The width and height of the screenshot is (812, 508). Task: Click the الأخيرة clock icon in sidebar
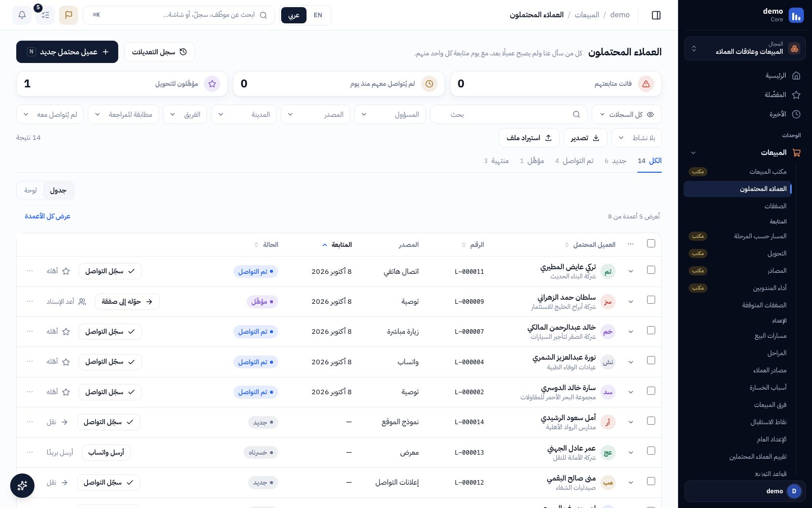(796, 114)
